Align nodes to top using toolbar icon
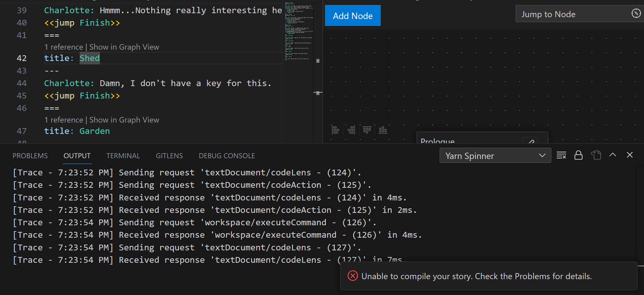644x295 pixels. point(367,130)
